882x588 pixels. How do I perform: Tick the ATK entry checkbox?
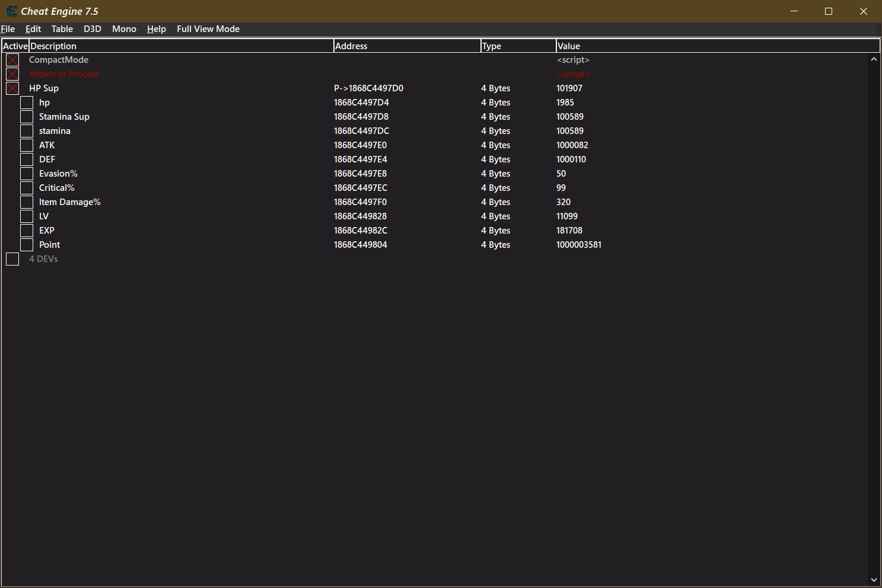click(x=27, y=145)
